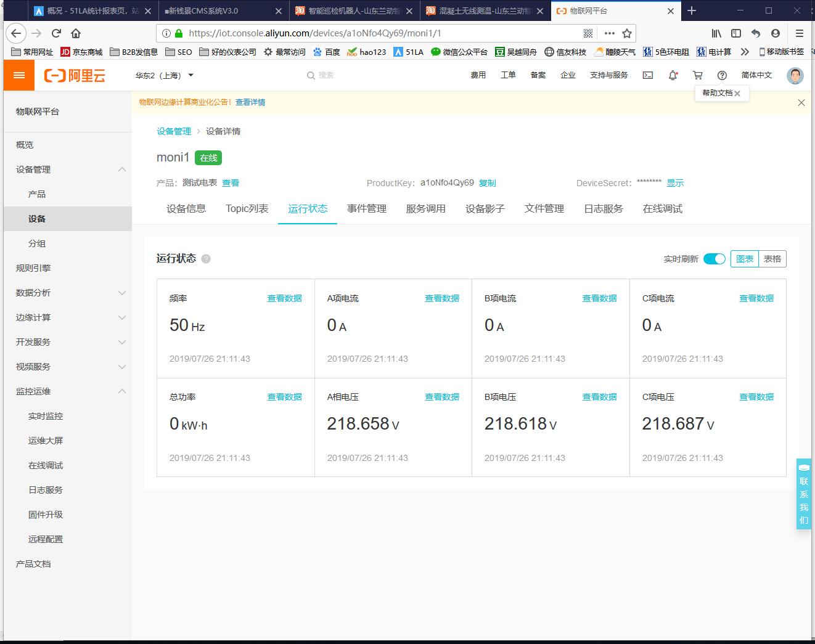The image size is (815, 644).
Task: Open the hamburger menu beside 阿里云 logo
Action: [x=18, y=75]
